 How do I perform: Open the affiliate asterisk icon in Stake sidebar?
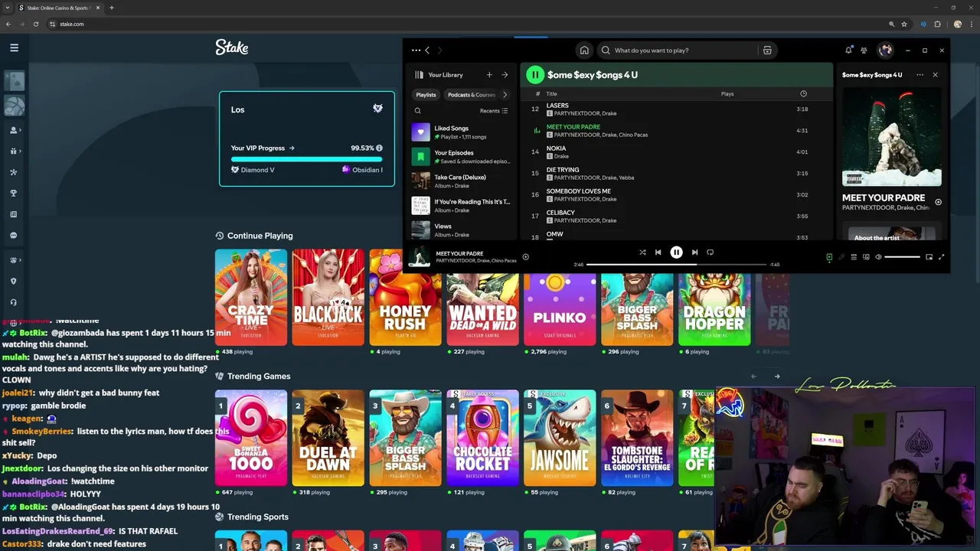pos(14,172)
